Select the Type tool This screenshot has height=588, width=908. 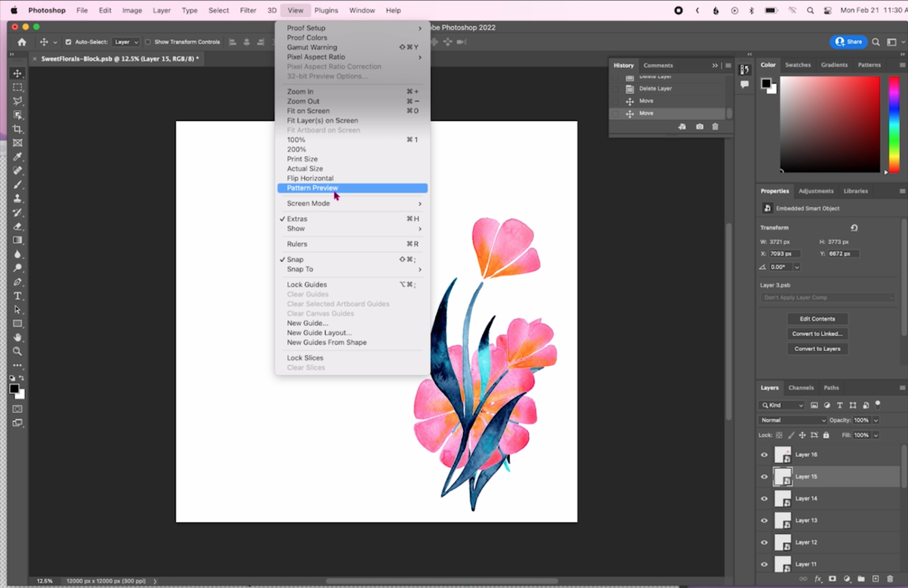[x=18, y=296]
